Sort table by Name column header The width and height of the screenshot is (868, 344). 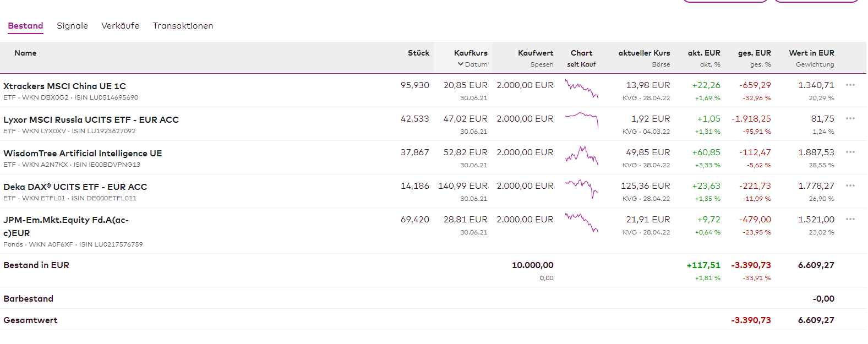(x=25, y=53)
